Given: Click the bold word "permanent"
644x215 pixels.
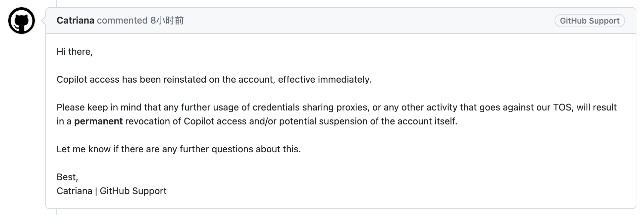Looking at the screenshot, I should (x=98, y=121).
